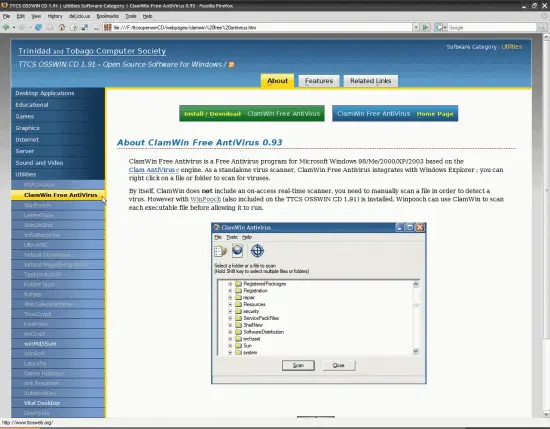Open Virtual Desktop entry in sidebar list
This screenshot has width=550, height=429.
58,403
